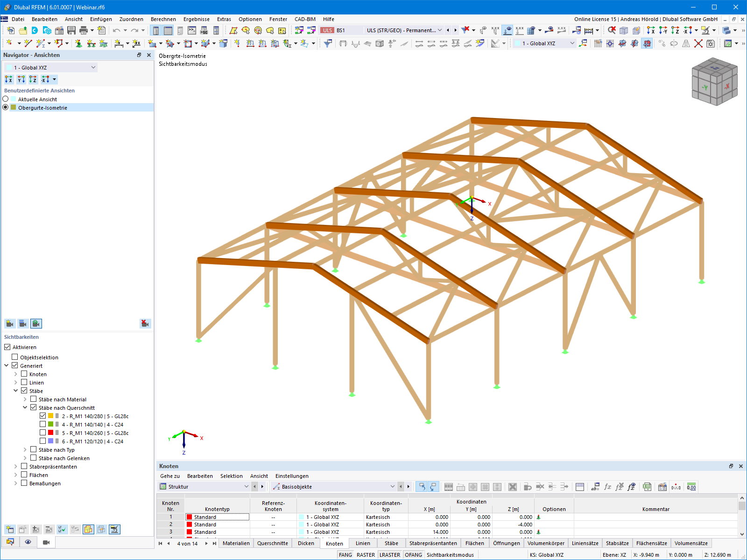Expand the Knoten tree node under Generiert

(16, 374)
